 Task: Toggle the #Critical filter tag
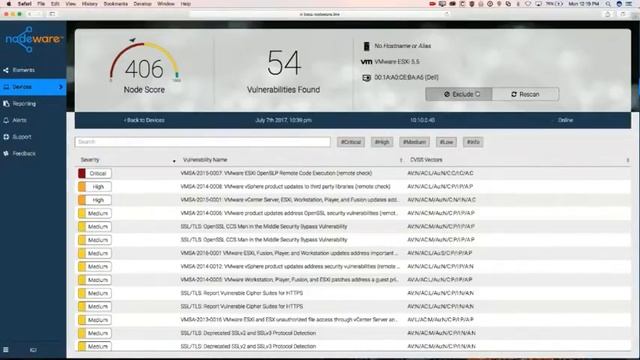click(x=351, y=142)
